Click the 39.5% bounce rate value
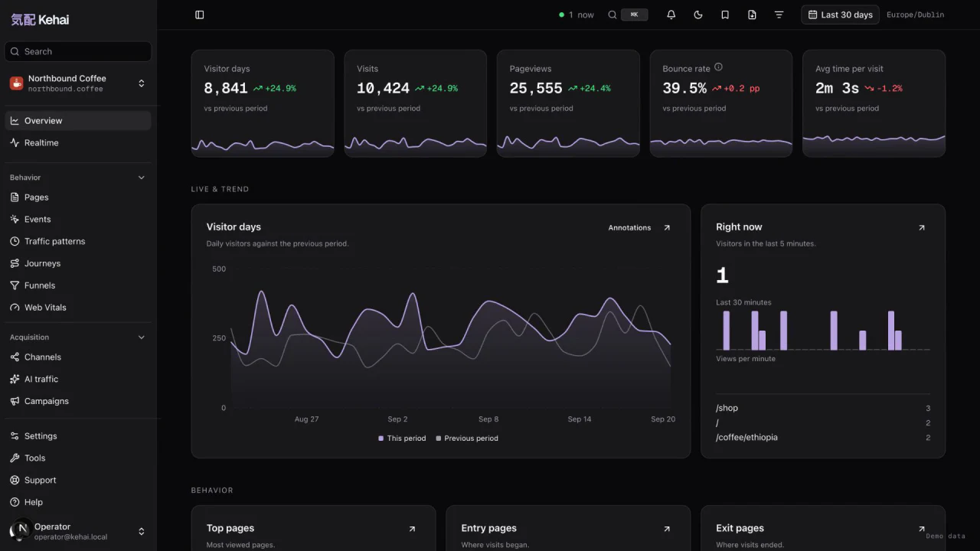 (x=684, y=89)
